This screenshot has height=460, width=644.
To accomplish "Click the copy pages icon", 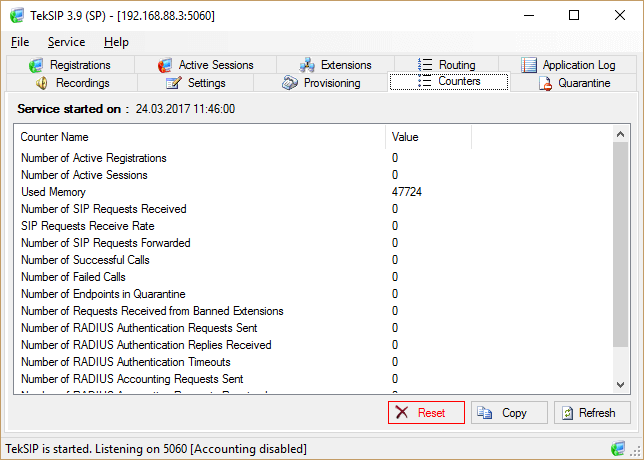I will [485, 412].
